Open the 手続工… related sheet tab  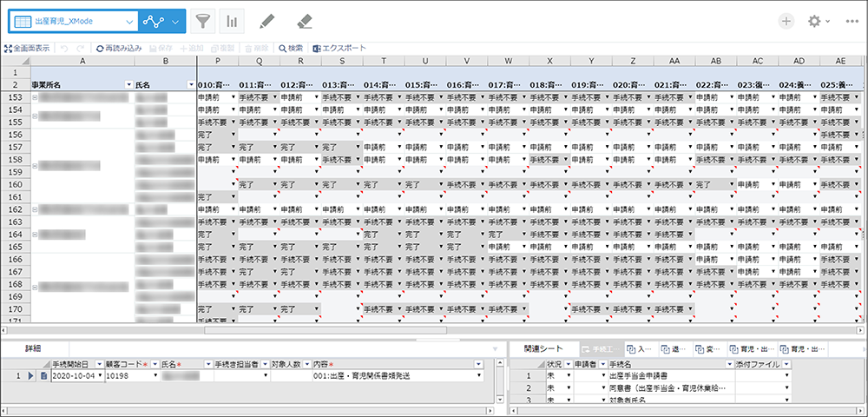tap(600, 349)
